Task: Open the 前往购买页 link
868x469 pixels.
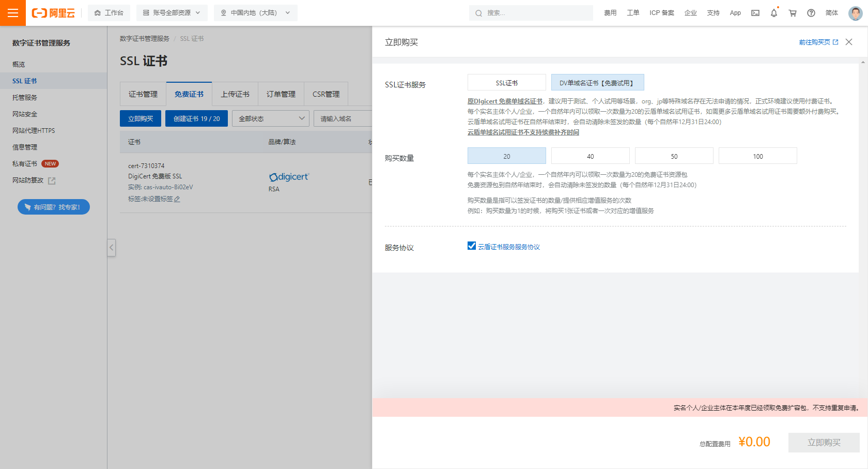Action: 818,42
